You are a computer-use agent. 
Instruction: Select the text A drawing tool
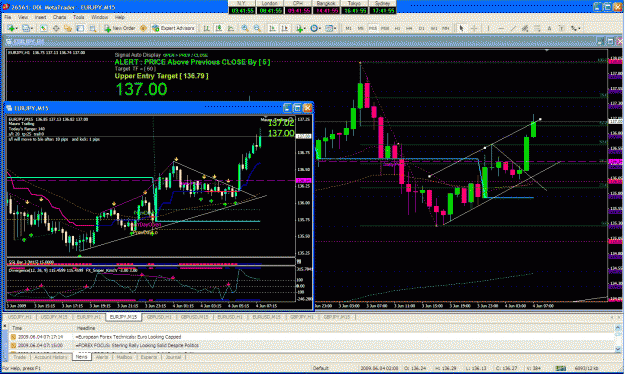coord(549,28)
